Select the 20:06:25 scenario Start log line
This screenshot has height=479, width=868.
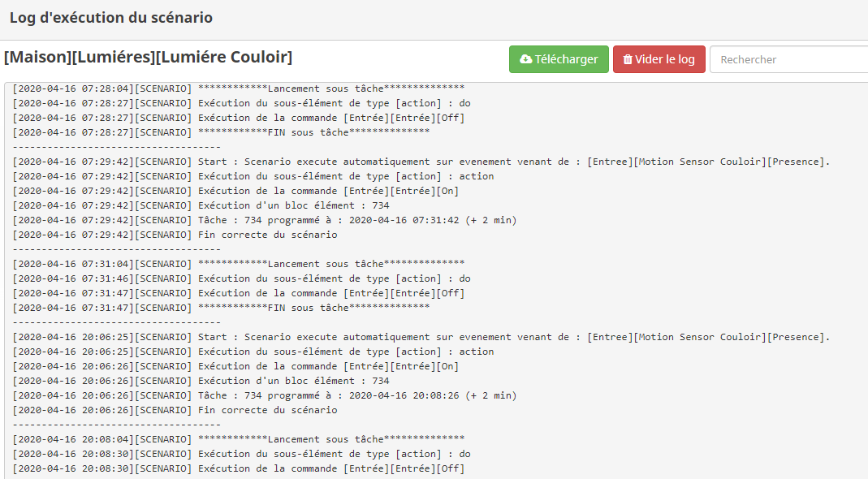click(421, 337)
